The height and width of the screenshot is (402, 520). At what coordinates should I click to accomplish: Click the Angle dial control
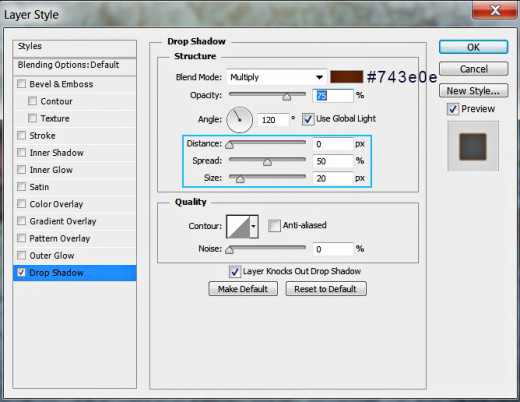(239, 120)
